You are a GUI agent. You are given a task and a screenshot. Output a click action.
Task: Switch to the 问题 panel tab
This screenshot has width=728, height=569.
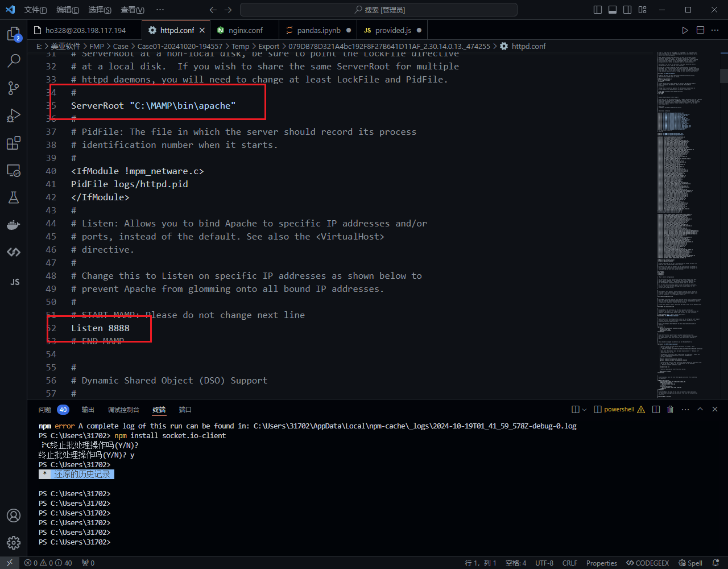[x=45, y=409]
